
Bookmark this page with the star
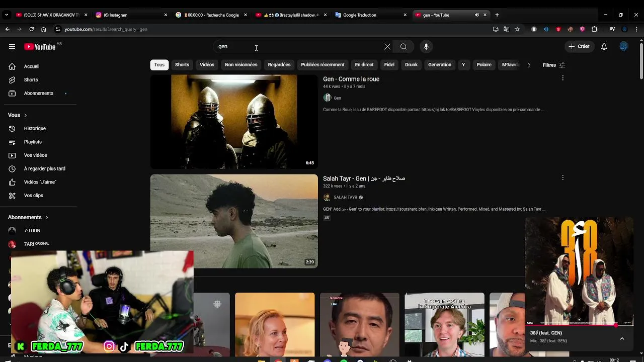[x=517, y=29]
